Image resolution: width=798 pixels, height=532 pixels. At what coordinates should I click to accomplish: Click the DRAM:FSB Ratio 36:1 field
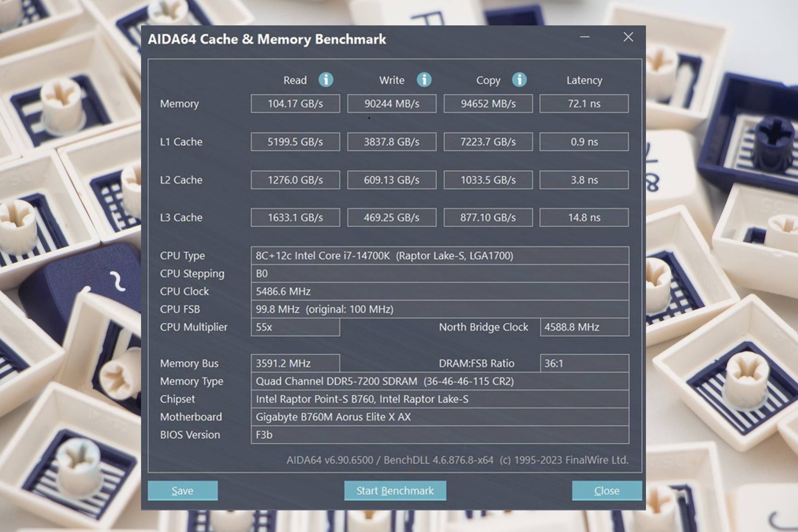(x=584, y=363)
